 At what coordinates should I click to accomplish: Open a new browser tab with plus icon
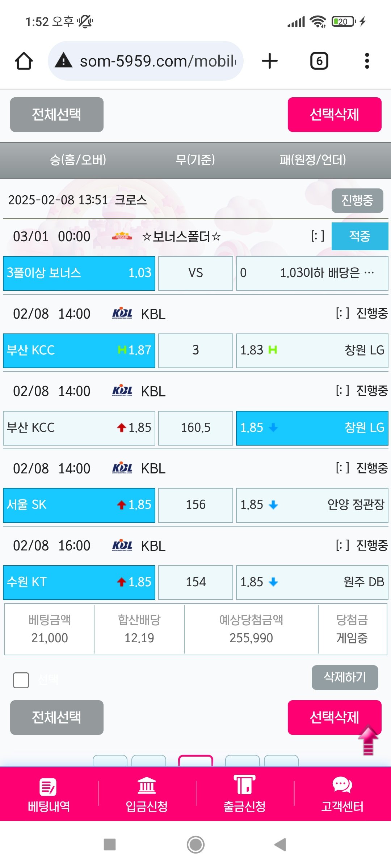[x=270, y=61]
